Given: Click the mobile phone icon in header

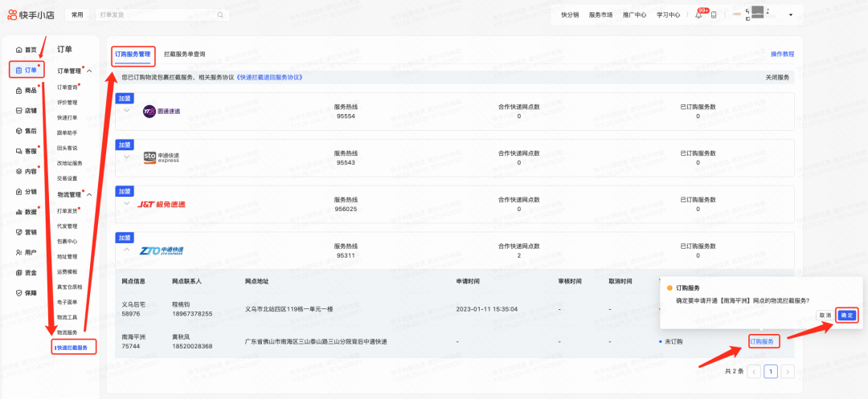Looking at the screenshot, I should (714, 15).
